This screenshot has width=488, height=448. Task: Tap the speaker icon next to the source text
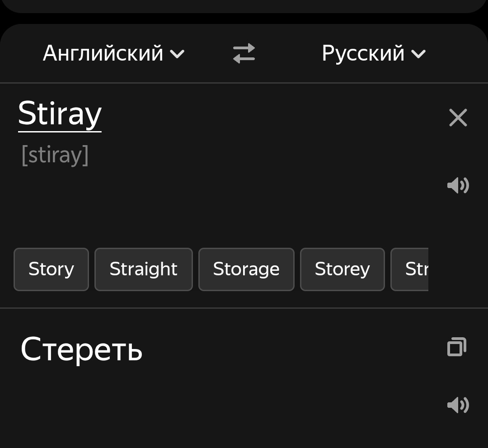(458, 185)
